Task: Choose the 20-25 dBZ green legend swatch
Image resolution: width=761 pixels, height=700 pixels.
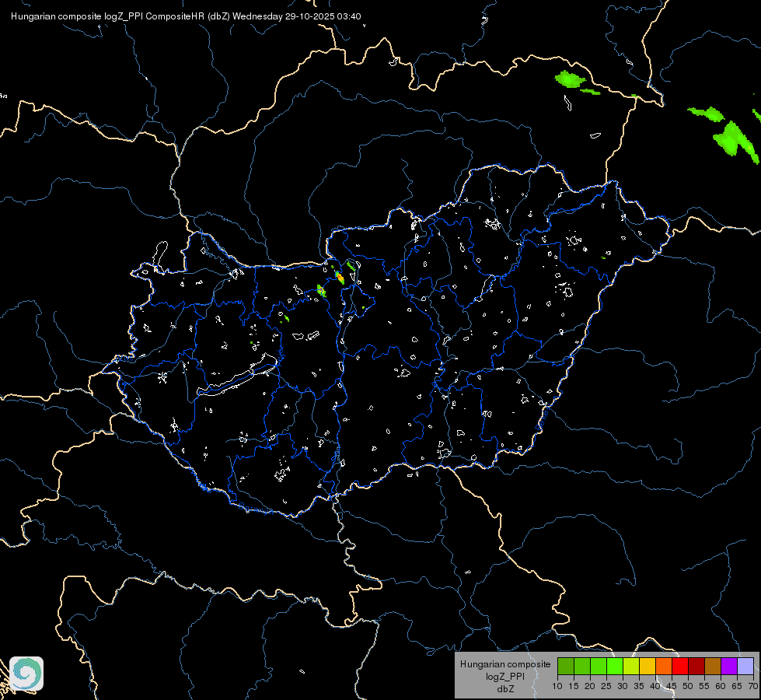Action: 599,666
